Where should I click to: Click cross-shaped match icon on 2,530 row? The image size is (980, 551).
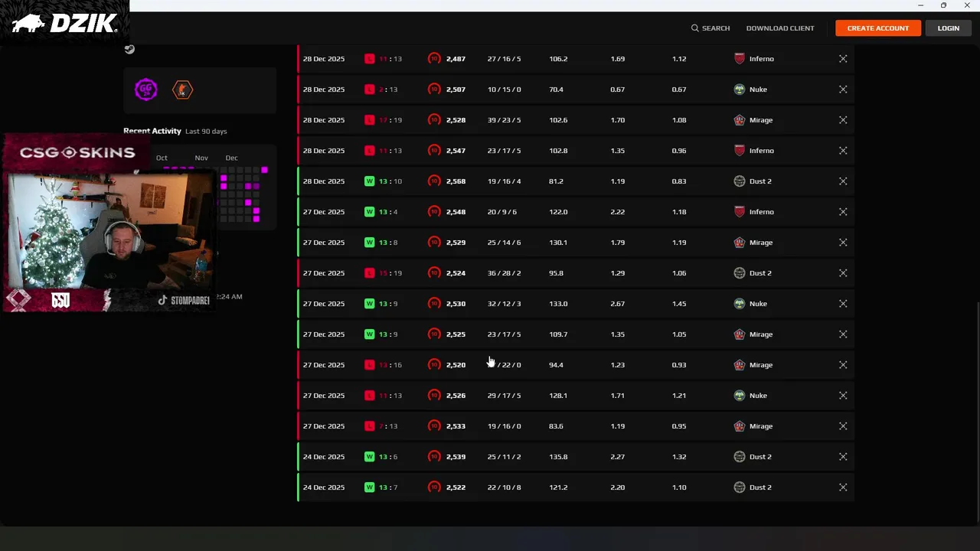pos(843,304)
